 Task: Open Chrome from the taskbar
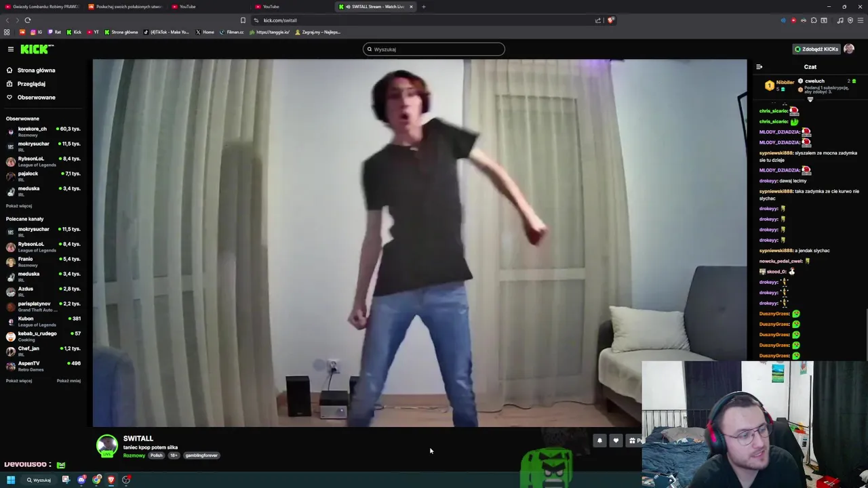97,480
